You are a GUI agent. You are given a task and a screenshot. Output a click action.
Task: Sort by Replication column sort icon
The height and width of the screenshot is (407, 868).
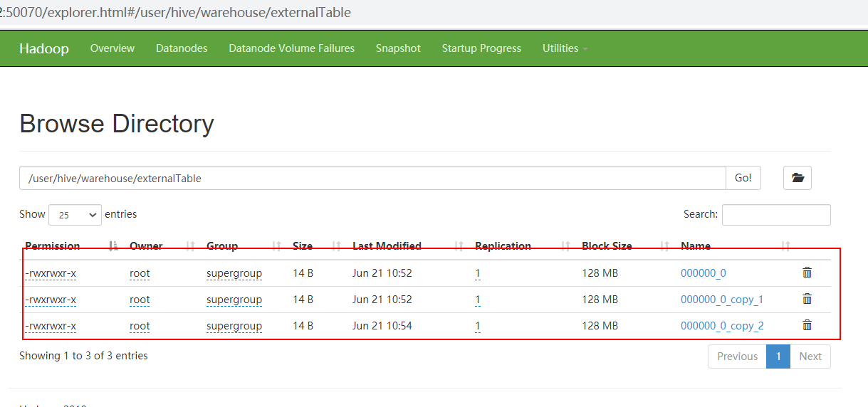tap(565, 246)
